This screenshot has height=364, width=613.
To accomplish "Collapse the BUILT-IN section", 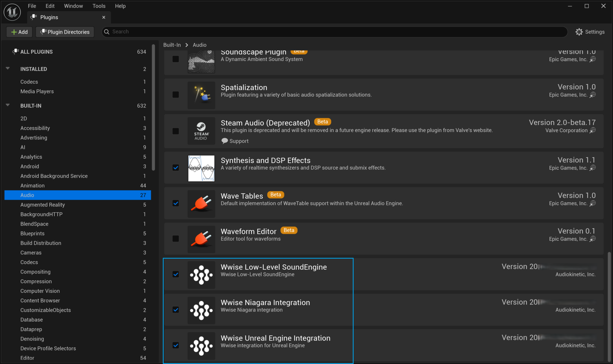I will point(7,105).
